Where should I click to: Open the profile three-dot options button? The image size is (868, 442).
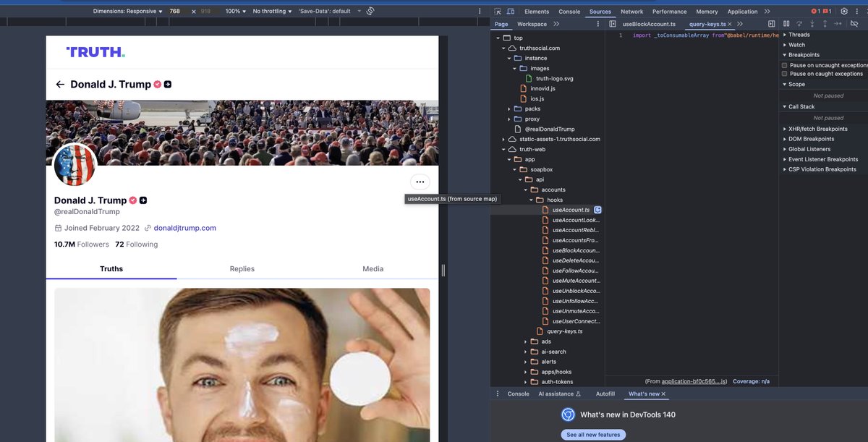420,182
